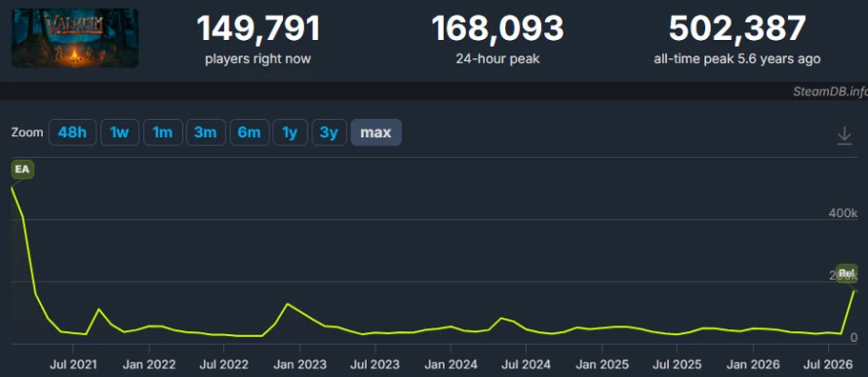
Task: Click the EA early access chart marker
Action: (22, 170)
